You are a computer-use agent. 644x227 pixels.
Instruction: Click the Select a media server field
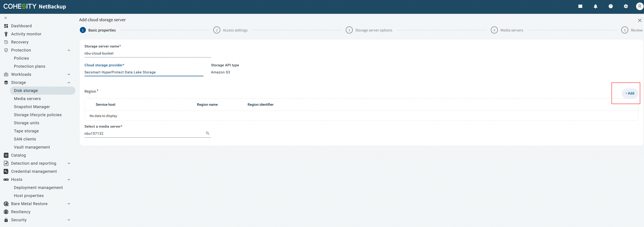coord(148,134)
